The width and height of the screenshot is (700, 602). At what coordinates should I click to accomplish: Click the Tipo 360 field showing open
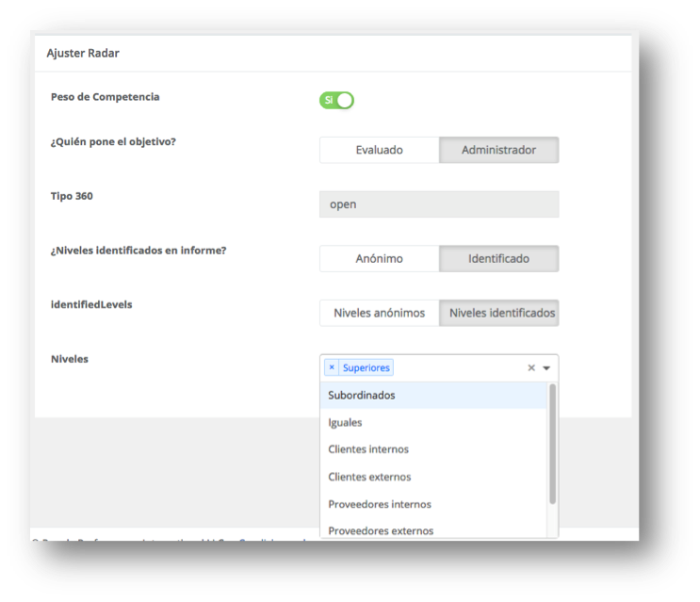click(439, 204)
